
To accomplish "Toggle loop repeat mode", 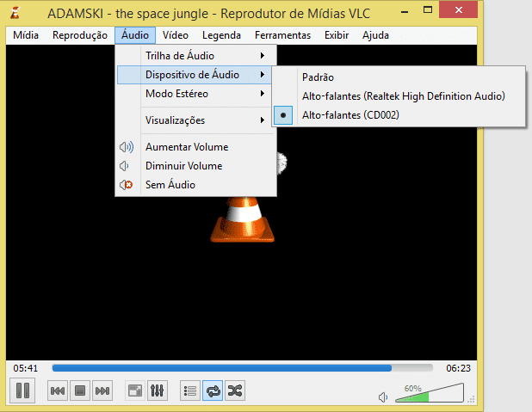I will click(x=213, y=390).
